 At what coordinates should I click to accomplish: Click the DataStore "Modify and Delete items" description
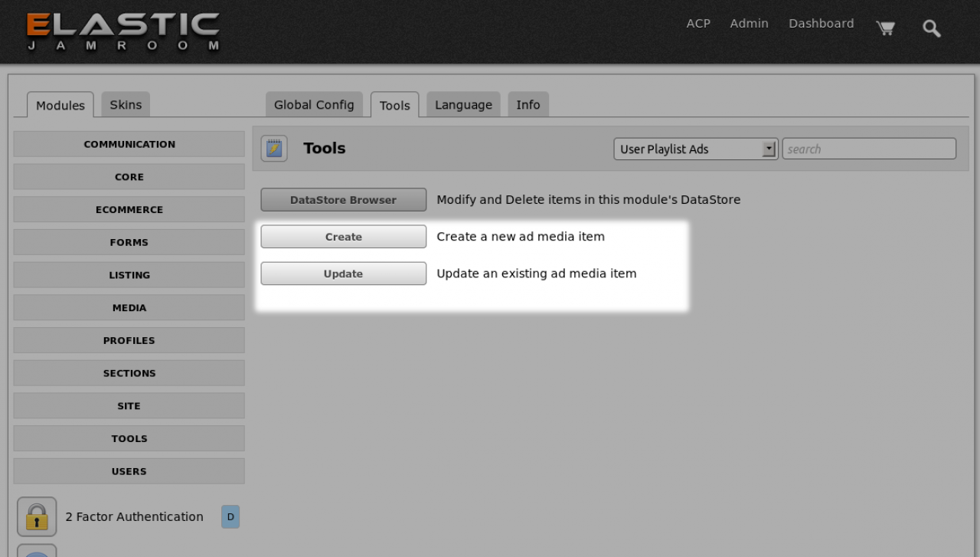tap(589, 200)
